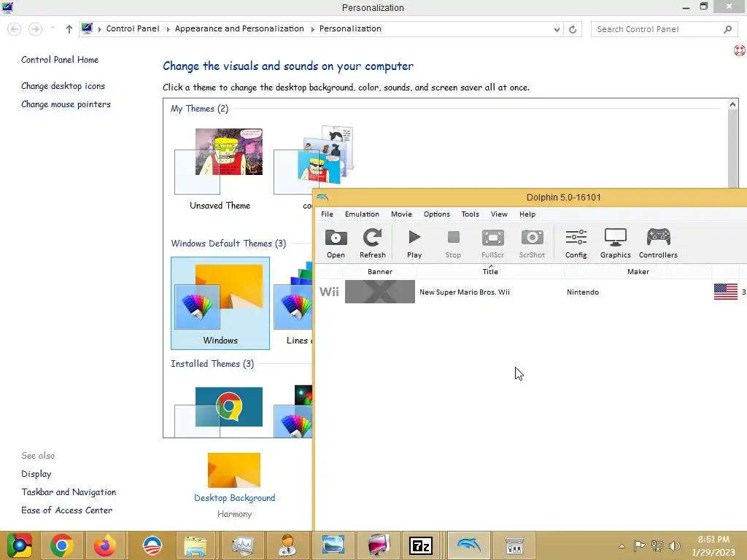Click Nintendo maker cell in game list
Viewport: 747px width, 560px height.
[583, 292]
